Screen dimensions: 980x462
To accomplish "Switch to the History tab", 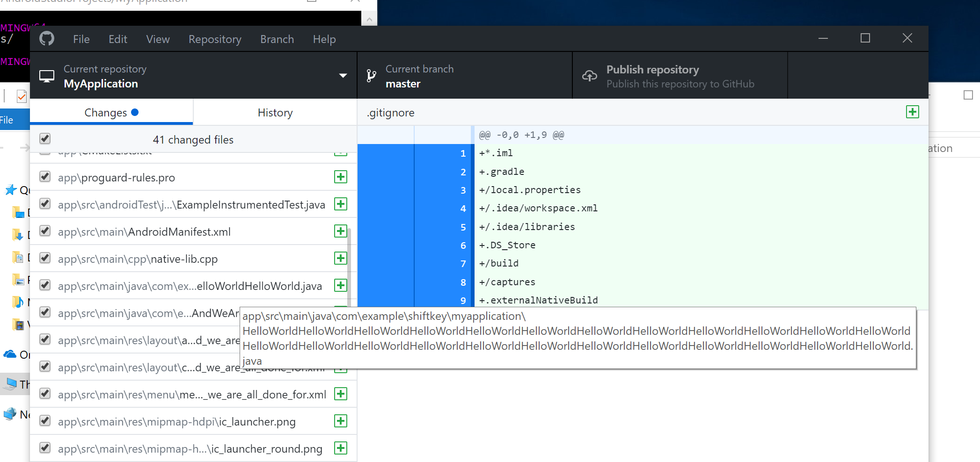I will (x=275, y=112).
